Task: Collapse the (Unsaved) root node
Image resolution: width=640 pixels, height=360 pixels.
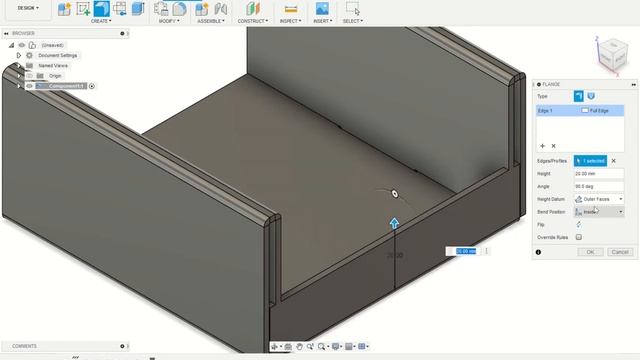Action: point(11,45)
